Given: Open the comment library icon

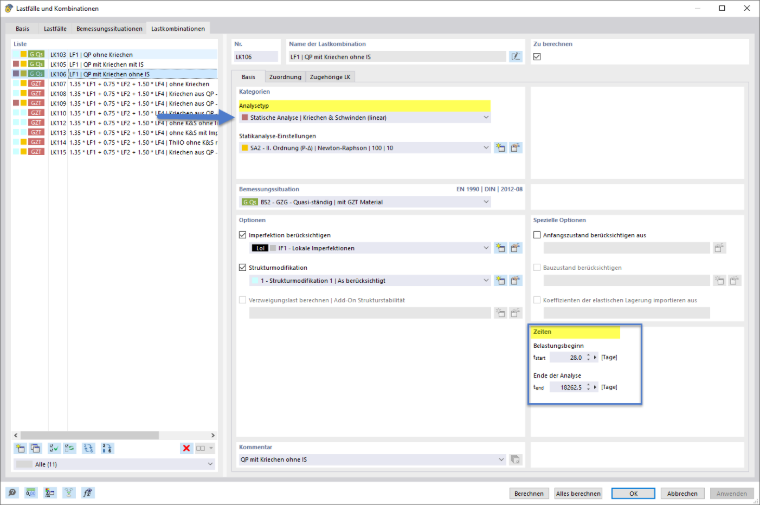Looking at the screenshot, I should pyautogui.click(x=515, y=459).
